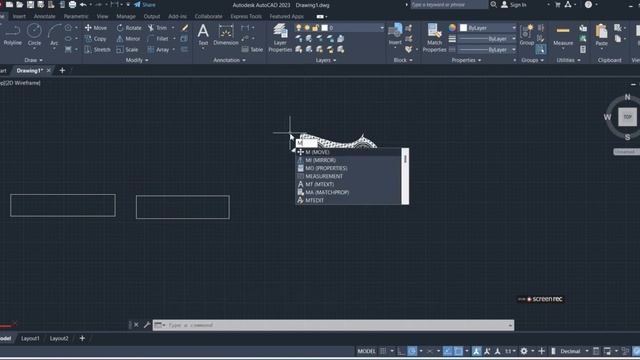
Task: Choose MI (MIRROR) from autocomplete list
Action: (x=348, y=160)
